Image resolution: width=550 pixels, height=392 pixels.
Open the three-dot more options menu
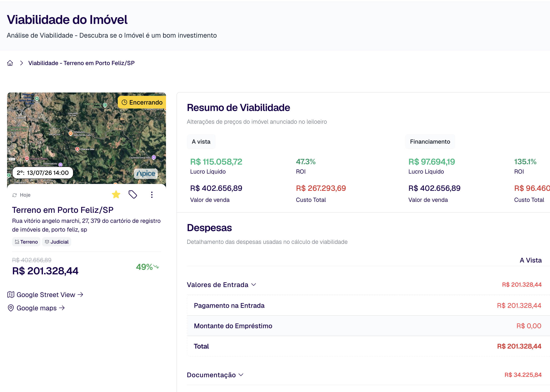coord(152,195)
